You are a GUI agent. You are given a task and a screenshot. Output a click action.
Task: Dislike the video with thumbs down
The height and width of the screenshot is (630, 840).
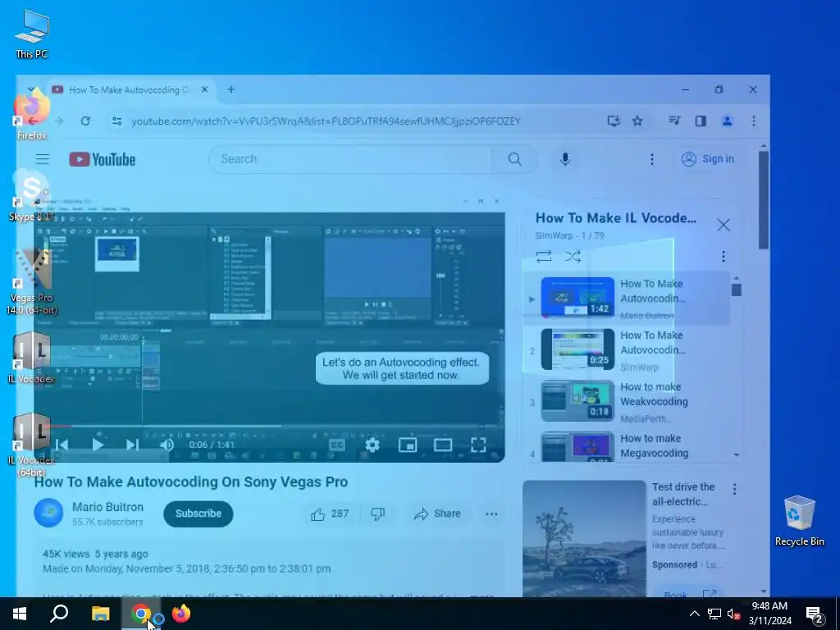[x=378, y=514]
